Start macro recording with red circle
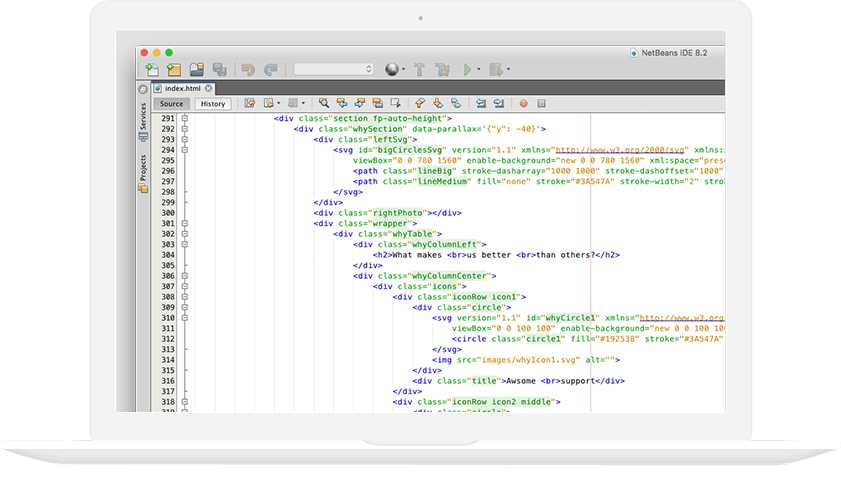The width and height of the screenshot is (841, 497). click(523, 103)
